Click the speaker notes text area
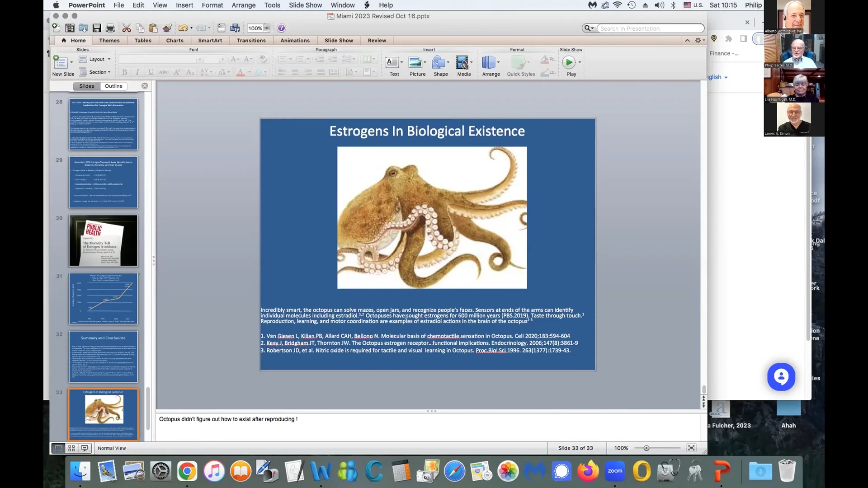Image resolution: width=868 pixels, height=488 pixels. tap(427, 427)
